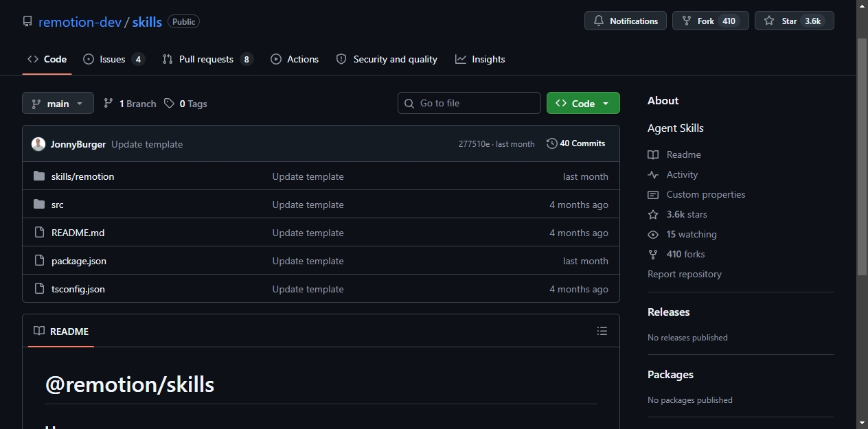The image size is (868, 429).
Task: Open the JonnyBurger author link
Action: [x=78, y=144]
